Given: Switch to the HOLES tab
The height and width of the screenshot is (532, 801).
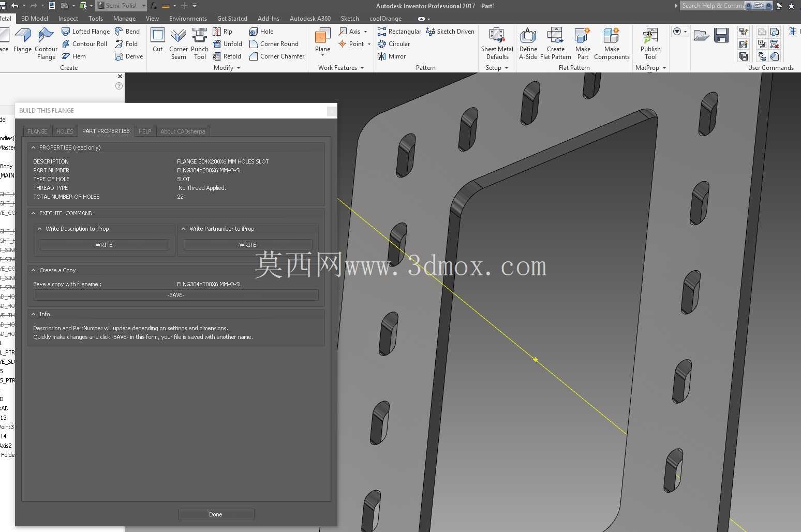Looking at the screenshot, I should (65, 131).
